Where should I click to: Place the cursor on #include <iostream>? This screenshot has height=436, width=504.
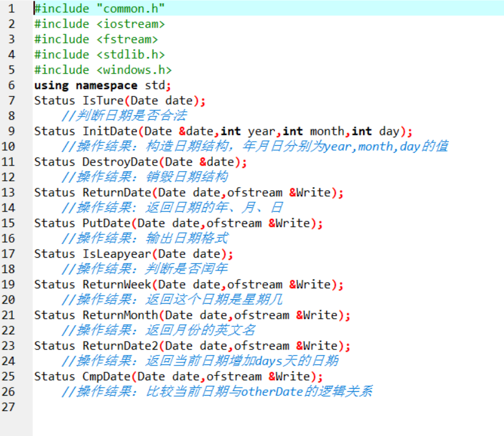click(99, 24)
